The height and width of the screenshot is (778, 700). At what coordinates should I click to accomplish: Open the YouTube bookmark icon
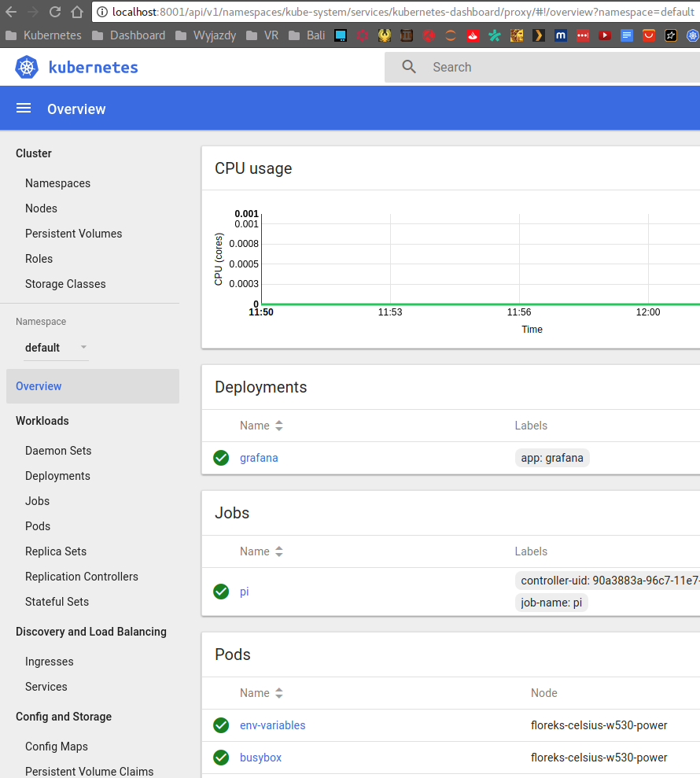pos(604,35)
